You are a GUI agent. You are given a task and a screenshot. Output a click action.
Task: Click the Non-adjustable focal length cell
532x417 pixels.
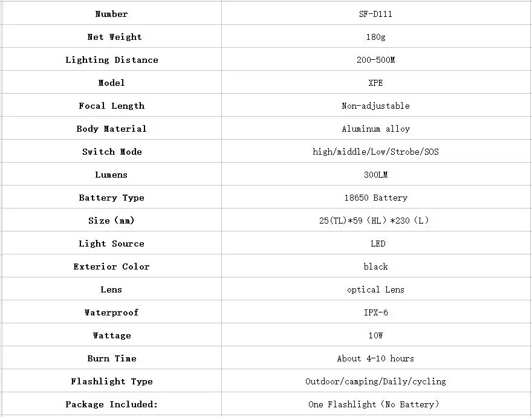pos(376,105)
